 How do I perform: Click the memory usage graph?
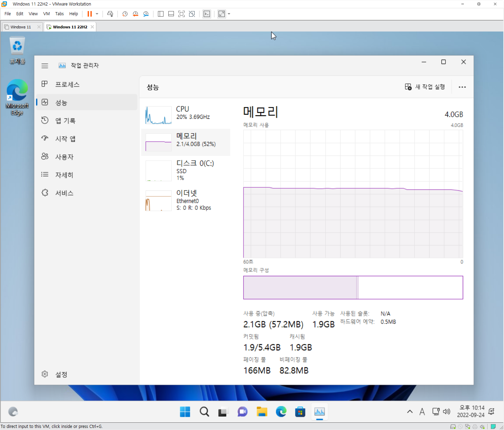(x=353, y=194)
